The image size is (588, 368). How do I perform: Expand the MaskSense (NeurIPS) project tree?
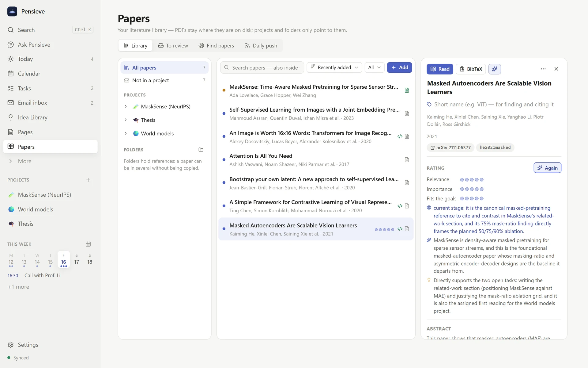pos(126,106)
